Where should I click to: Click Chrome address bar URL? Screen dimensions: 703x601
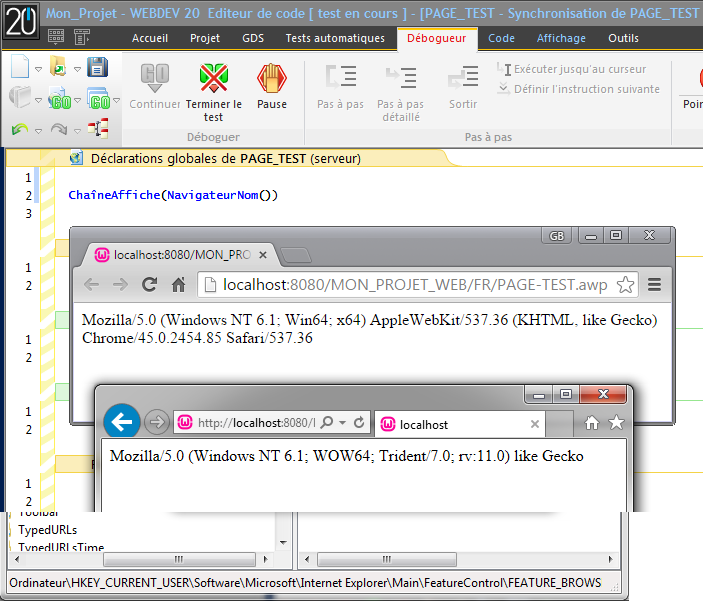coord(415,284)
